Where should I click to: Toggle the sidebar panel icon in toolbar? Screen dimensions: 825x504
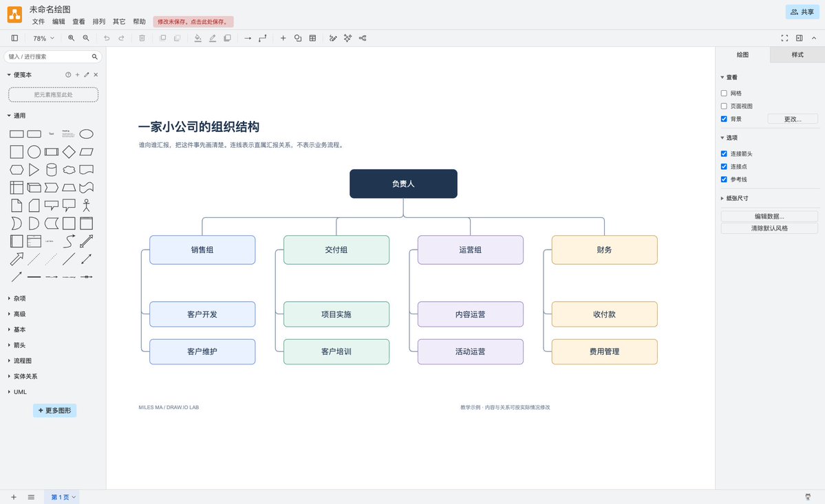coord(14,39)
